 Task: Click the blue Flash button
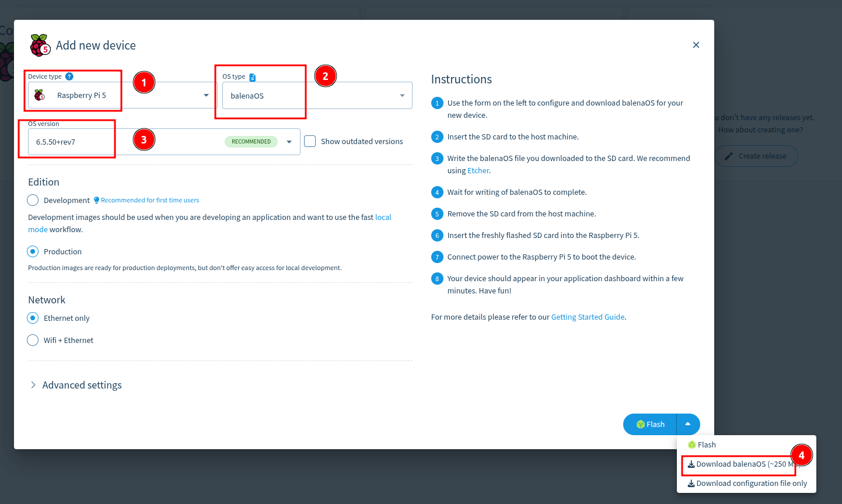tap(650, 424)
